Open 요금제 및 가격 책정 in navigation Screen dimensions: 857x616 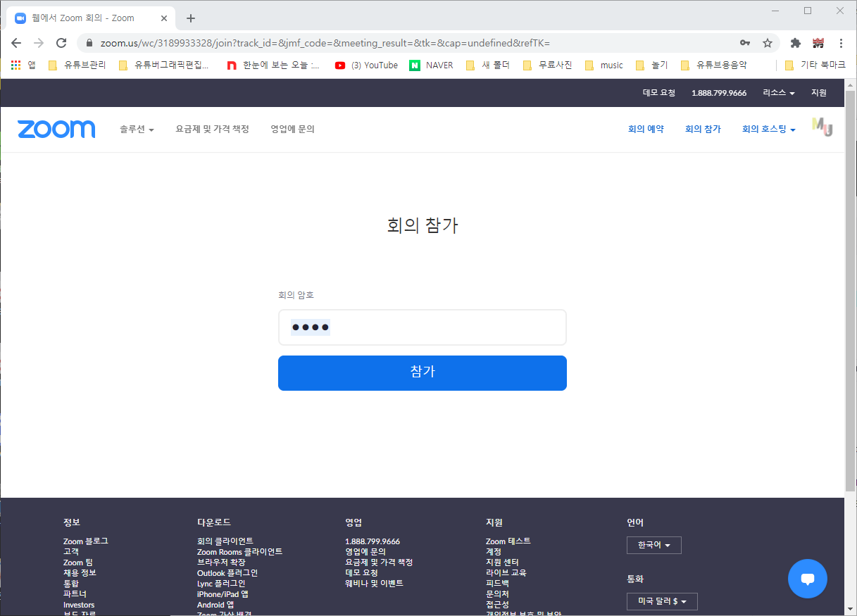tap(213, 130)
